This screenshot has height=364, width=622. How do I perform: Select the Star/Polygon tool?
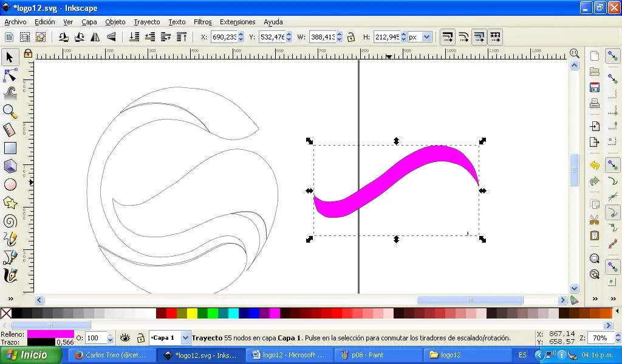pos(10,203)
